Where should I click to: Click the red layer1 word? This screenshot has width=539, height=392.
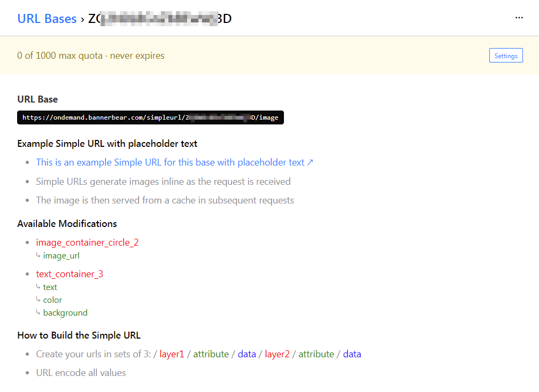[172, 354]
